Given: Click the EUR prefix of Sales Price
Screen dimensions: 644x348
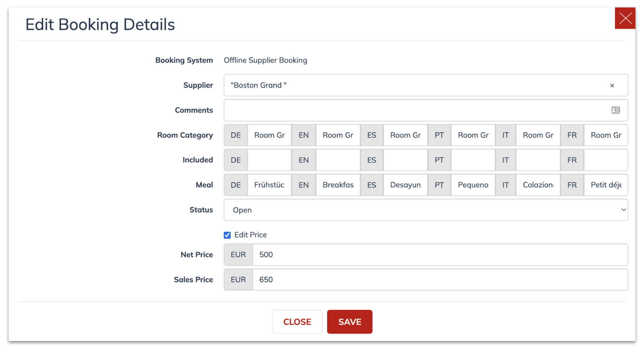Looking at the screenshot, I should click(238, 280).
